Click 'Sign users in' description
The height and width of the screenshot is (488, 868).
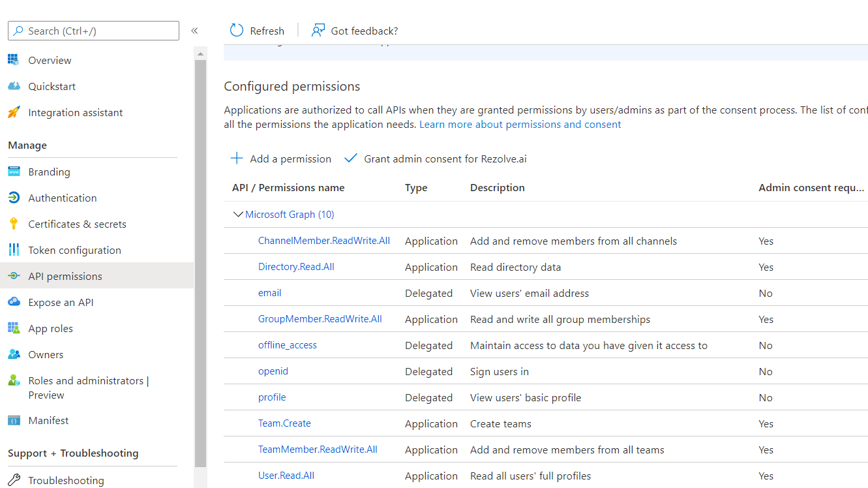tap(499, 371)
